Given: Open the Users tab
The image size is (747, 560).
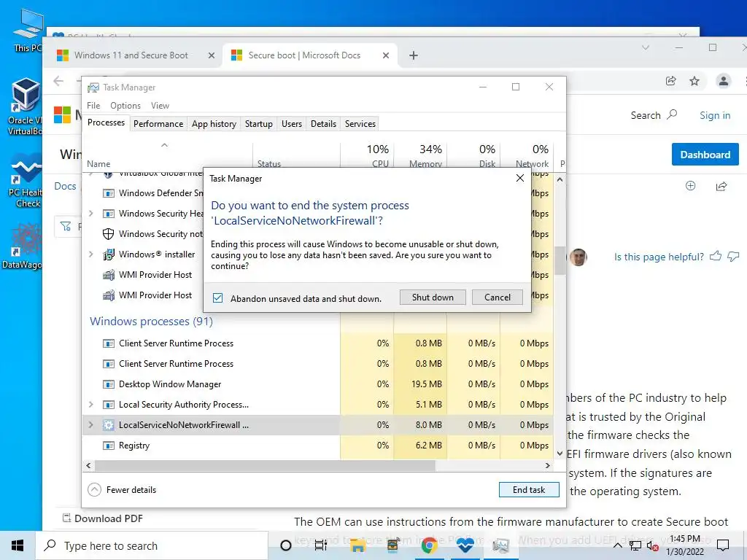Looking at the screenshot, I should point(292,124).
